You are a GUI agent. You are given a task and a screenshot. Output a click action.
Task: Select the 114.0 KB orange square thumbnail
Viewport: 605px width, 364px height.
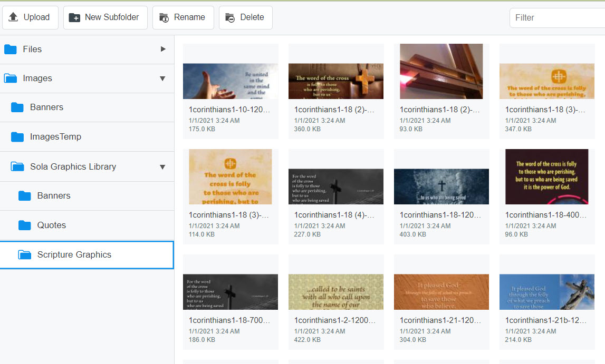(231, 176)
